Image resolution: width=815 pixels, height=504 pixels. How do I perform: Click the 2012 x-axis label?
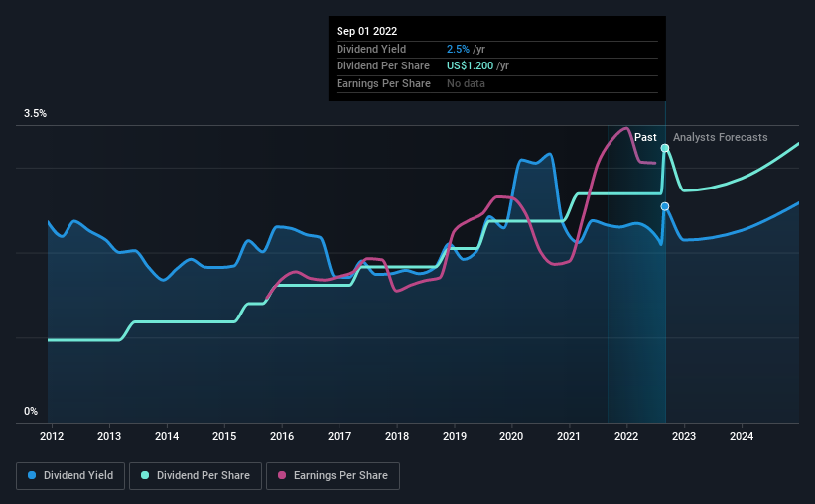point(52,436)
